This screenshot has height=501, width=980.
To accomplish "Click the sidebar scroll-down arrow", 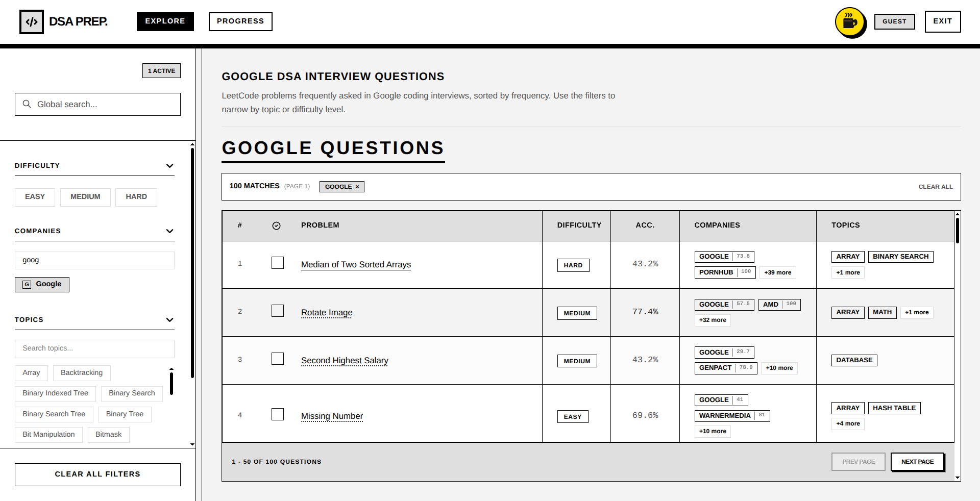I will [192, 444].
